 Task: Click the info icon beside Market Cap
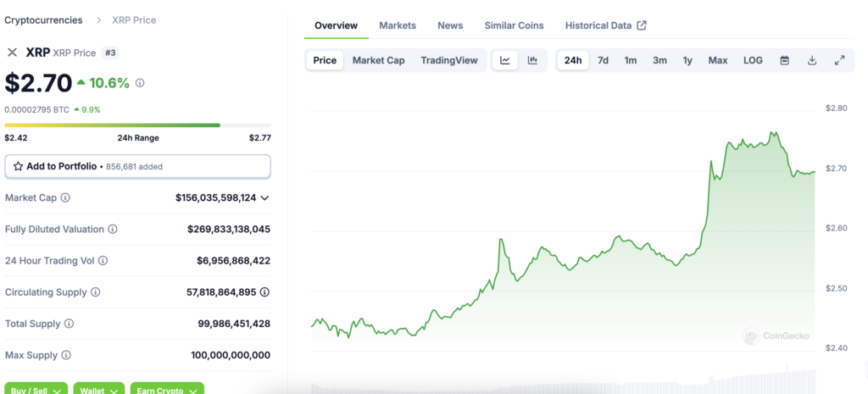(x=66, y=197)
